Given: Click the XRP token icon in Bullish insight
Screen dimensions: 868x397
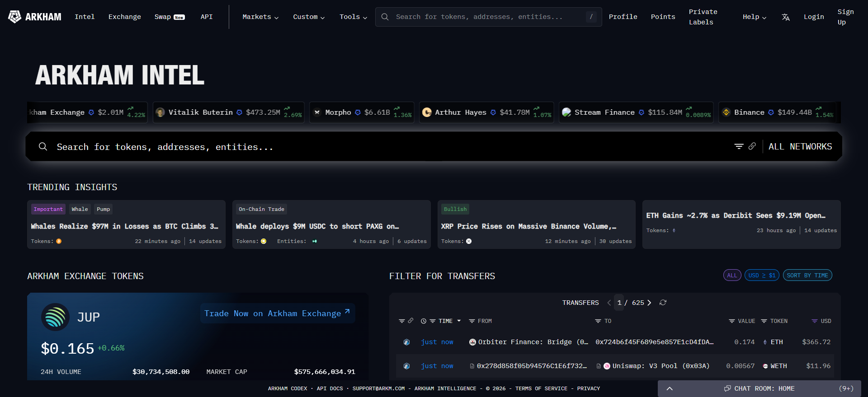Looking at the screenshot, I should 469,241.
